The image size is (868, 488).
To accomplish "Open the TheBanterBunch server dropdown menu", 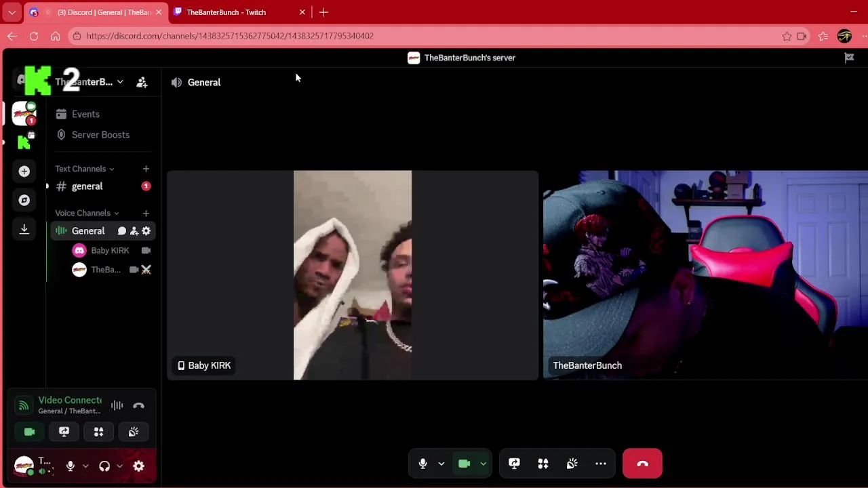I will point(88,82).
